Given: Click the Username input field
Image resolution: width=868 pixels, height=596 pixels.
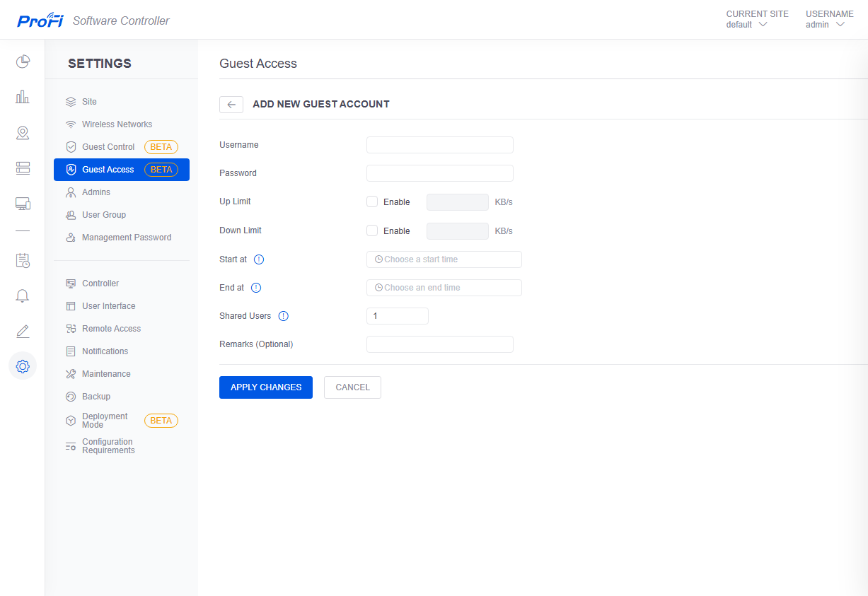Looking at the screenshot, I should tap(440, 145).
